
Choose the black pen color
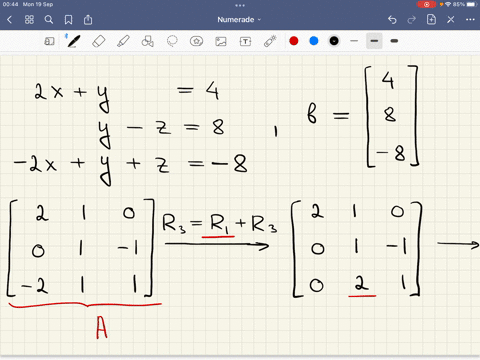(x=334, y=41)
